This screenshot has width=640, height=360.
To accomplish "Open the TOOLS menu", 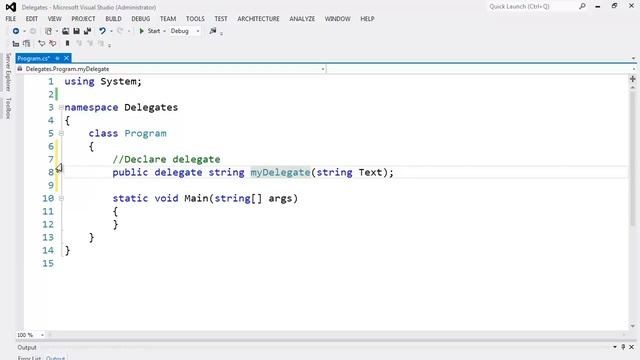I will click(x=195, y=19).
